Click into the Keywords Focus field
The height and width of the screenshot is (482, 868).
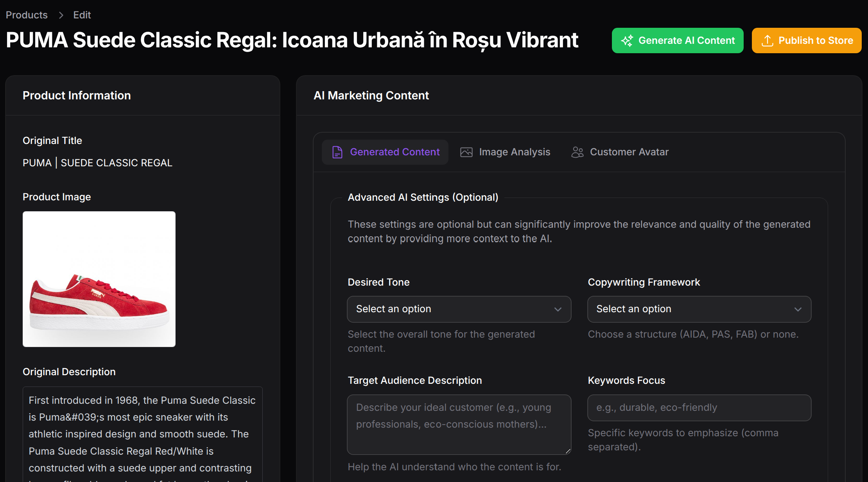(x=699, y=408)
